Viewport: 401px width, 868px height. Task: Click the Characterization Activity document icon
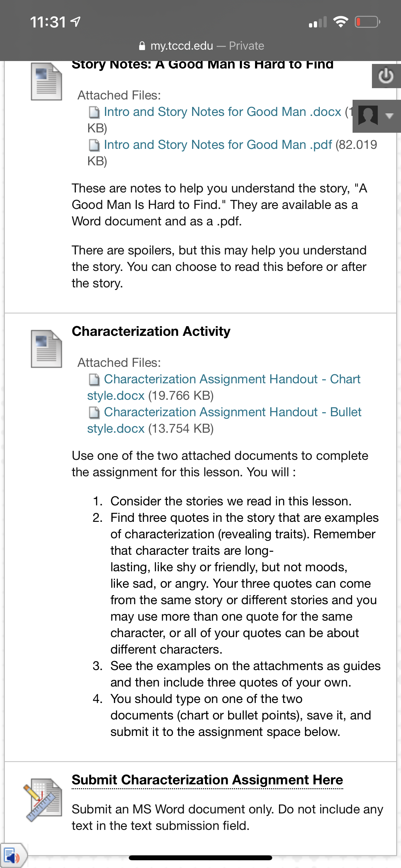coord(46,349)
